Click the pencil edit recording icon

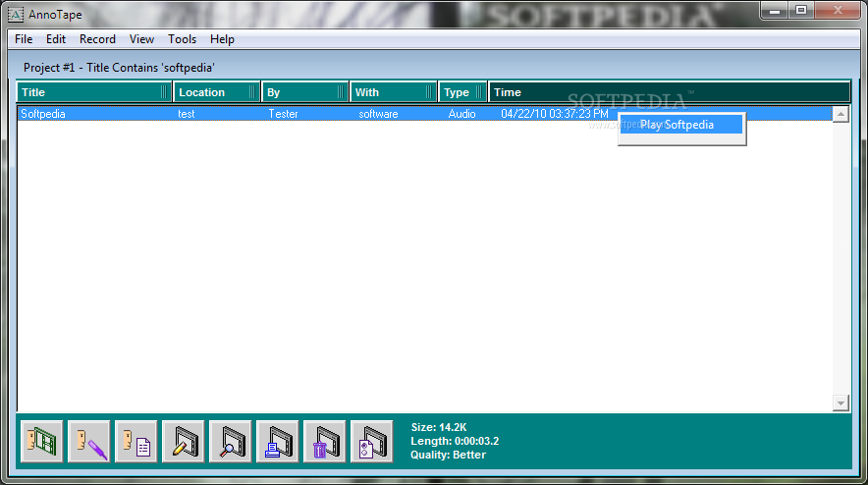[184, 441]
